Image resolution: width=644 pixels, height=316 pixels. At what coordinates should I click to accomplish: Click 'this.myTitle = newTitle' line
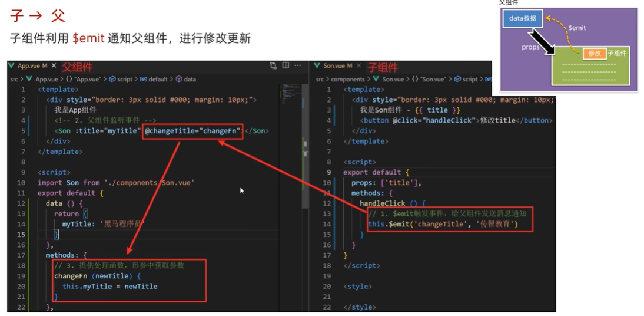point(109,287)
